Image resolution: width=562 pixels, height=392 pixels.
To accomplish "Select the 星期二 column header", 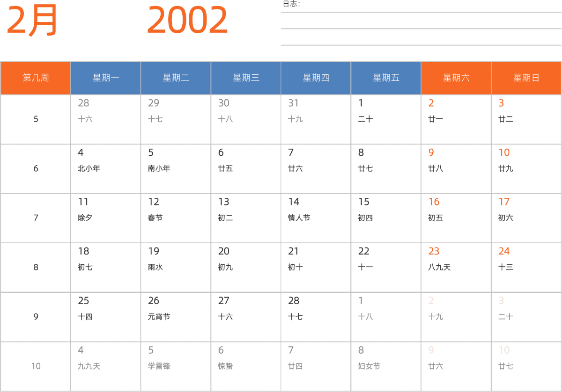I will pyautogui.click(x=176, y=78).
